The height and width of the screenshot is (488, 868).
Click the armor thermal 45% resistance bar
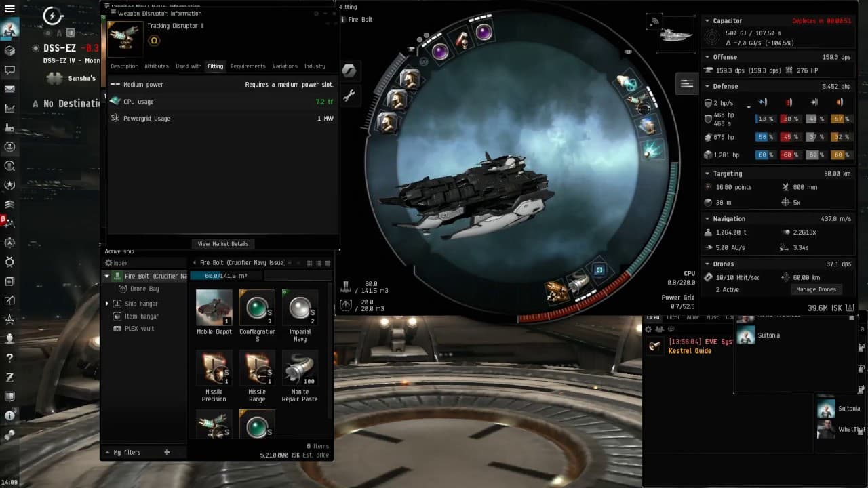click(791, 137)
